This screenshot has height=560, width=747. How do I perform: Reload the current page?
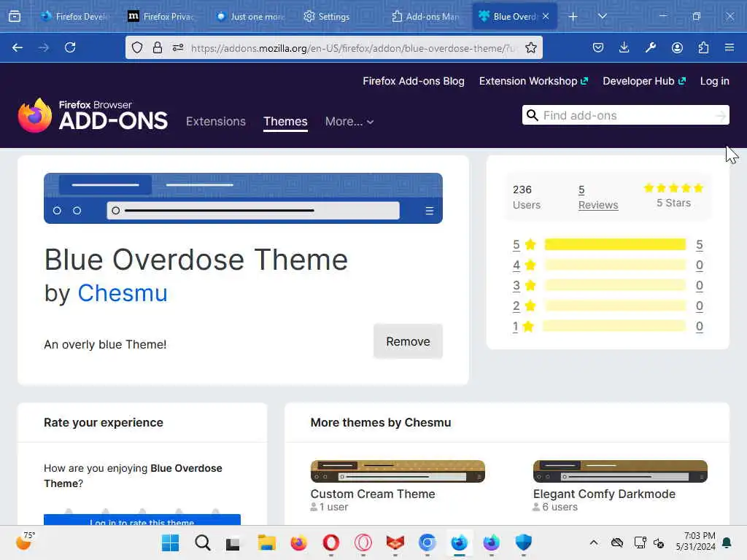tap(70, 47)
